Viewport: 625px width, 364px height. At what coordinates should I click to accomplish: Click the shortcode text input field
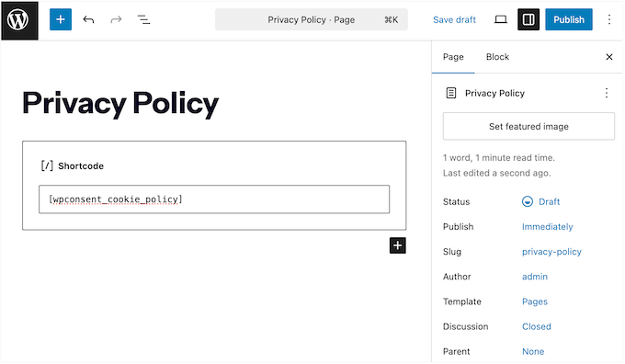(x=214, y=199)
